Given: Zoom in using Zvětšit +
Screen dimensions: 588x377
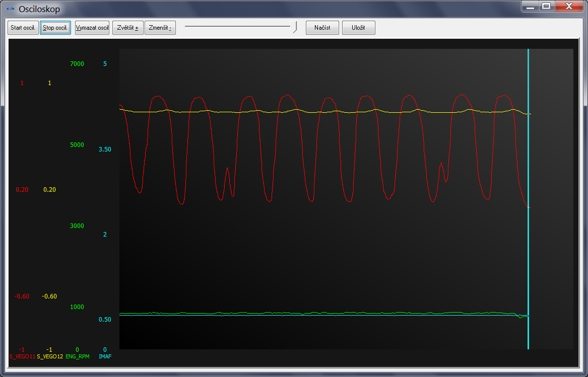Looking at the screenshot, I should click(x=128, y=28).
